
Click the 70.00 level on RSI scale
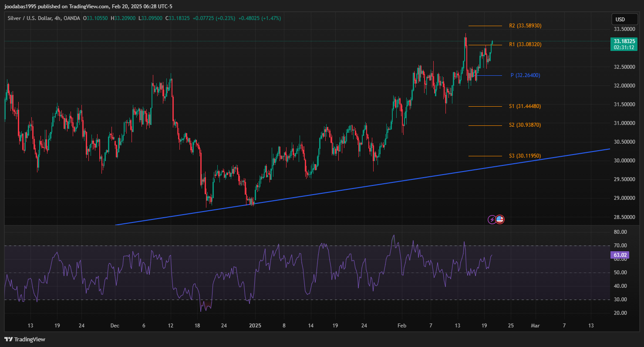pos(620,246)
